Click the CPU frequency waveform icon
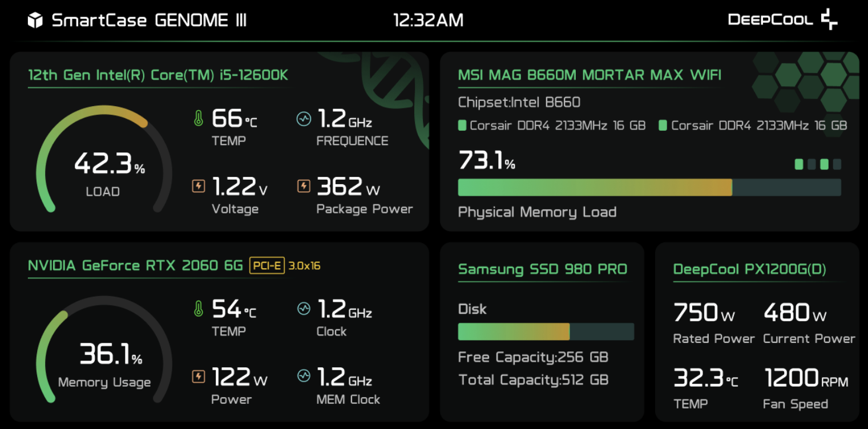This screenshot has height=429, width=868. point(304,119)
